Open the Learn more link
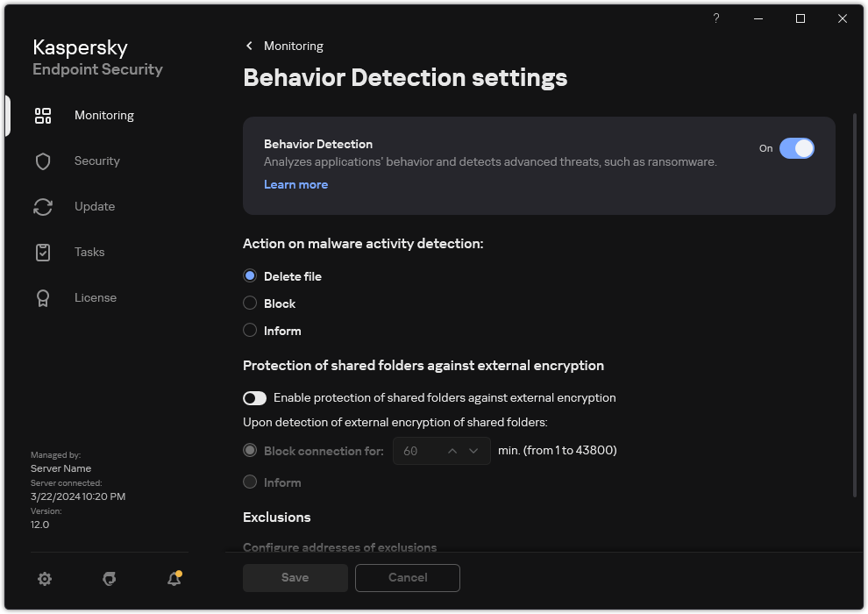 coord(295,184)
